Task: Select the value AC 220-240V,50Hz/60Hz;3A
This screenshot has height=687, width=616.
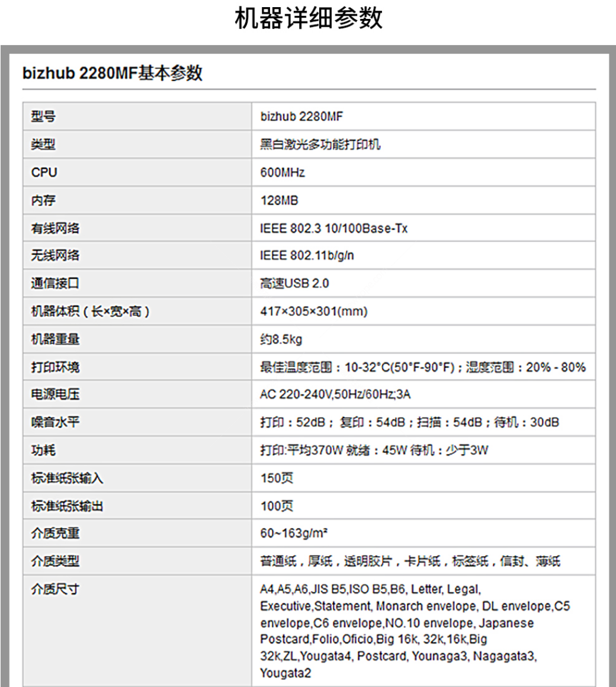Action: pyautogui.click(x=335, y=394)
